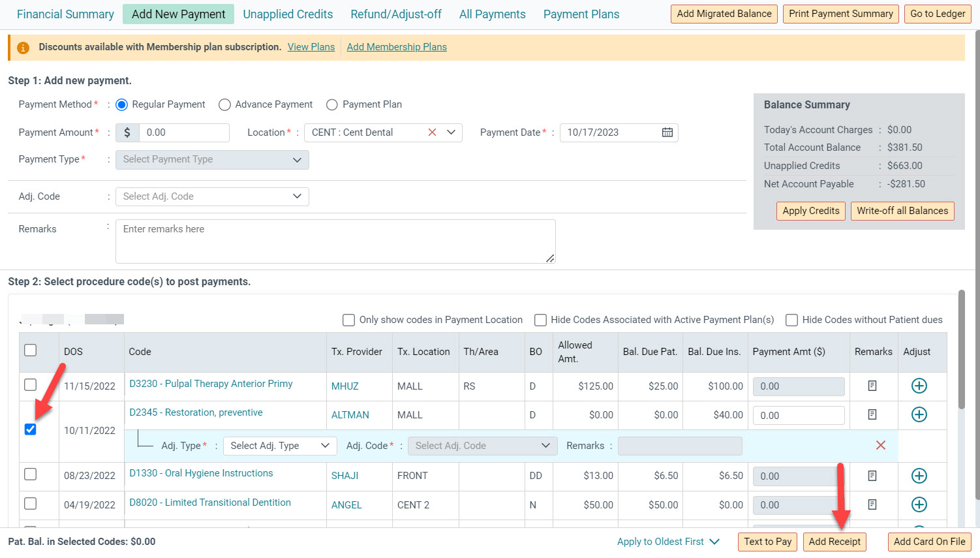
Task: Click the Write-off all Balances button
Action: (x=902, y=211)
